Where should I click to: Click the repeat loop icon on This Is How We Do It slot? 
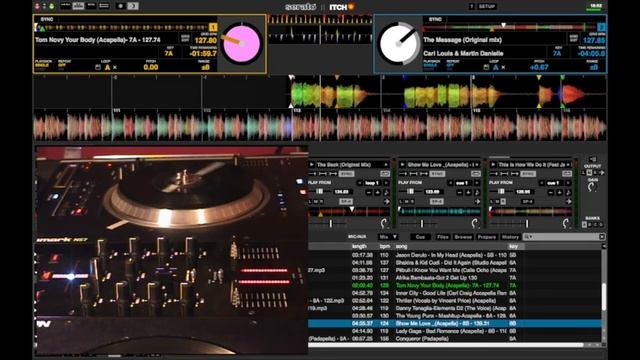click(x=567, y=174)
